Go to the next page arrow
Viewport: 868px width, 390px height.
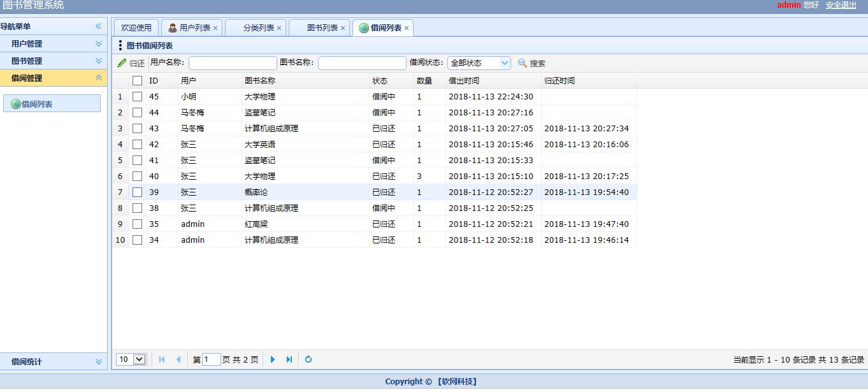pos(273,359)
